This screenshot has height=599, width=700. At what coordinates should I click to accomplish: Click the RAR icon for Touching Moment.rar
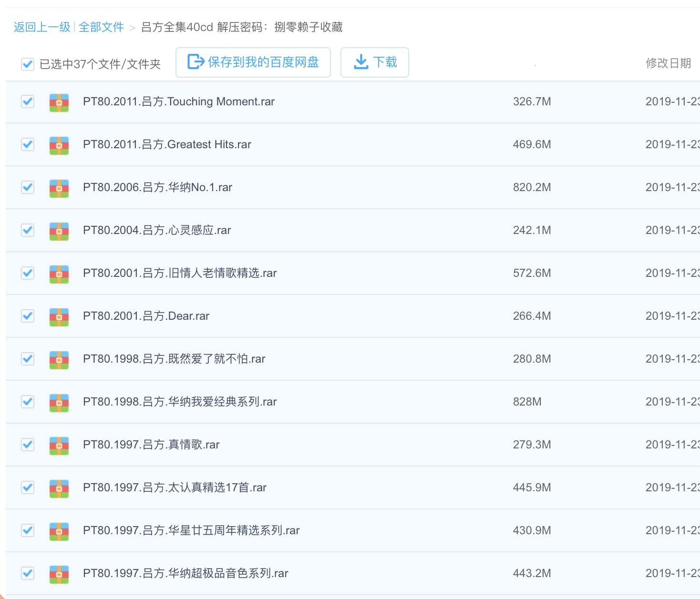[59, 102]
